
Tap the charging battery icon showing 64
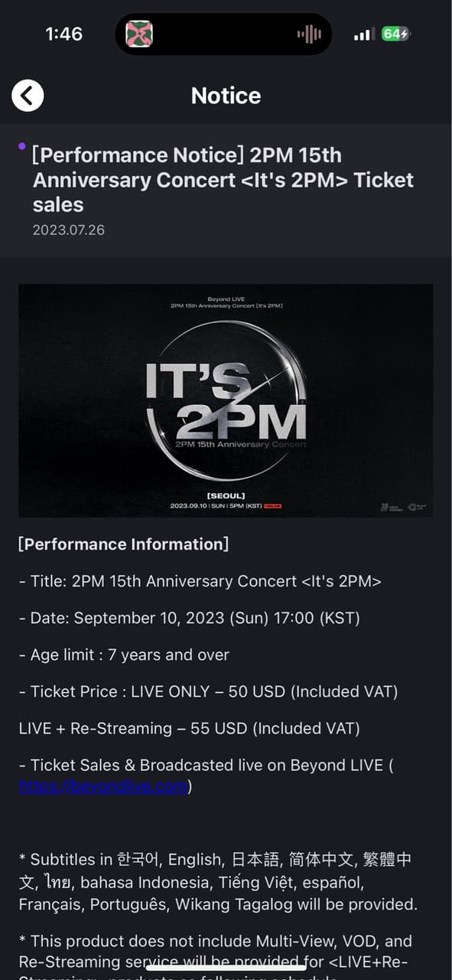tap(398, 34)
